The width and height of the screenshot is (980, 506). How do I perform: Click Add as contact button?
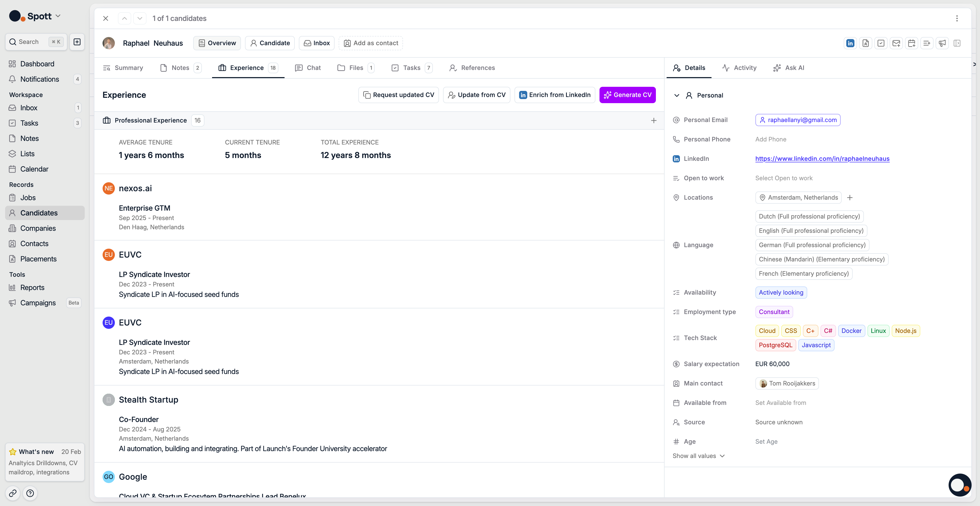click(371, 43)
